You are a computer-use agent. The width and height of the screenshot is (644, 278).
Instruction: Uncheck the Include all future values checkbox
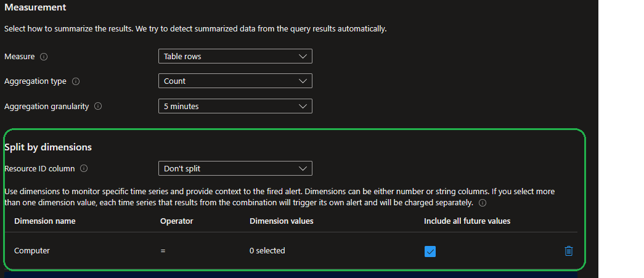(430, 251)
